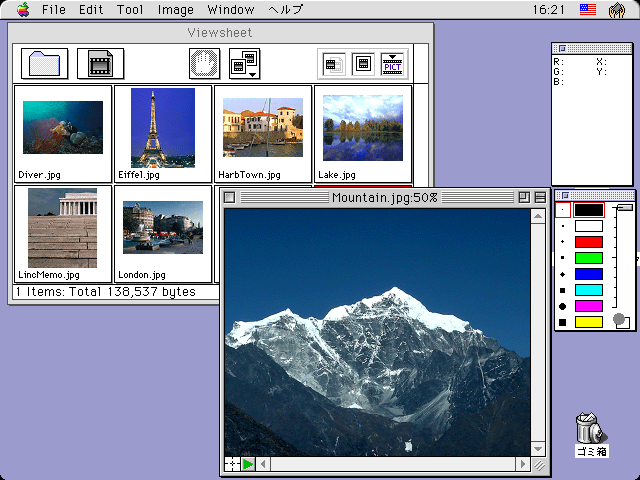Click the down scroll arrow in Mountain window

click(x=540, y=448)
